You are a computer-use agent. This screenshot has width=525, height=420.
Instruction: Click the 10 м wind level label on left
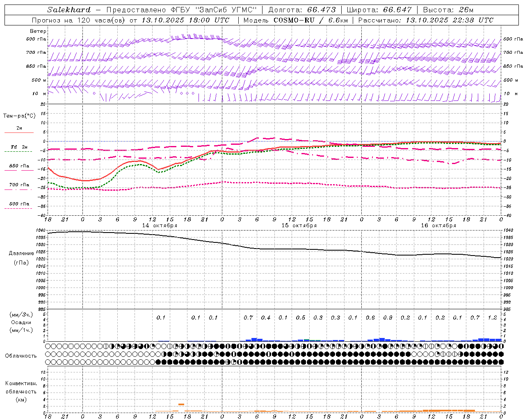(x=39, y=94)
